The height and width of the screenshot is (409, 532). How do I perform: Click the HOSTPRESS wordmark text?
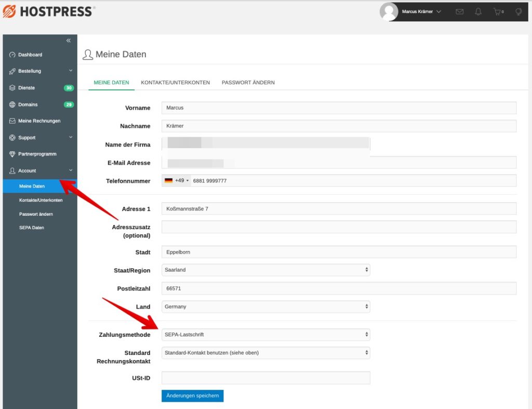pyautogui.click(x=56, y=11)
